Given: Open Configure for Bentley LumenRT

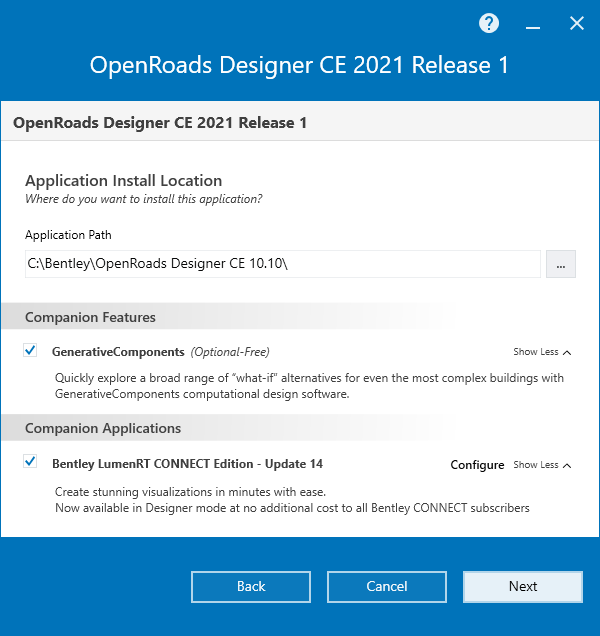Looking at the screenshot, I should [477, 465].
